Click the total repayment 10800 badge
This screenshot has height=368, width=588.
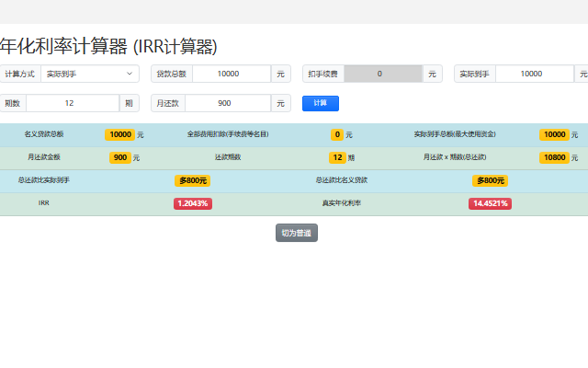tap(554, 157)
